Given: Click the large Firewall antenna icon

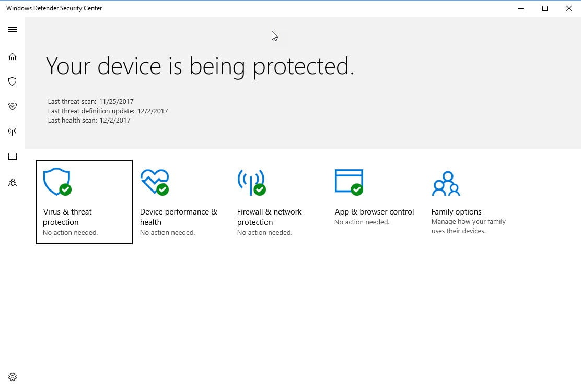Looking at the screenshot, I should [x=251, y=182].
